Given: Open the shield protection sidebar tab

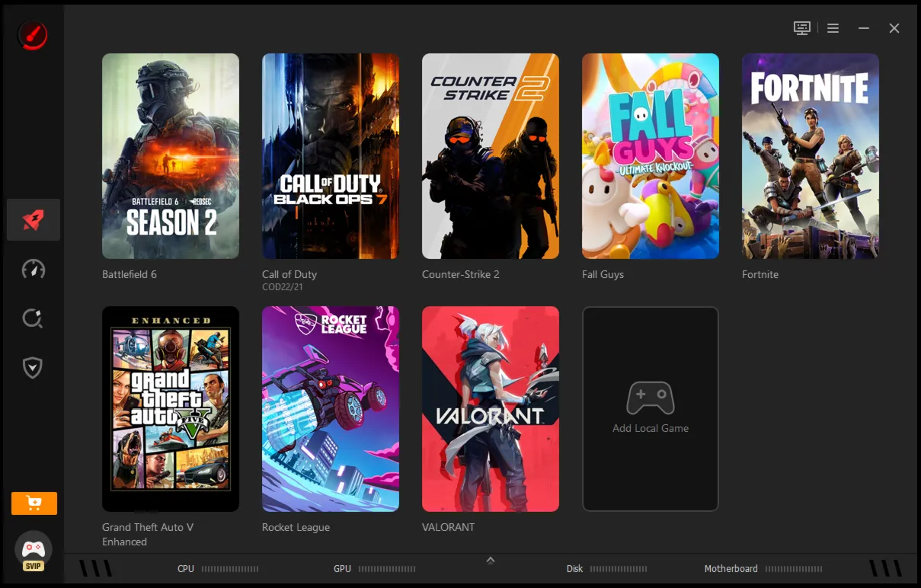Looking at the screenshot, I should (x=33, y=368).
